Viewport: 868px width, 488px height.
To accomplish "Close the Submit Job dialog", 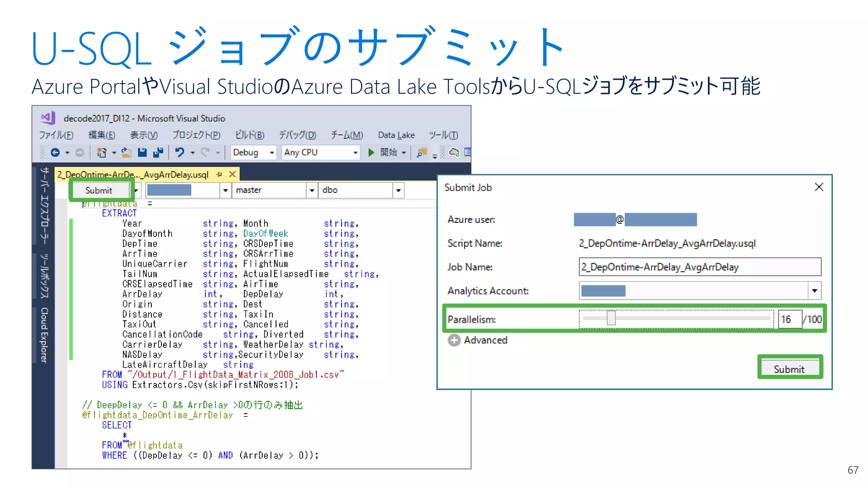I will coord(819,187).
